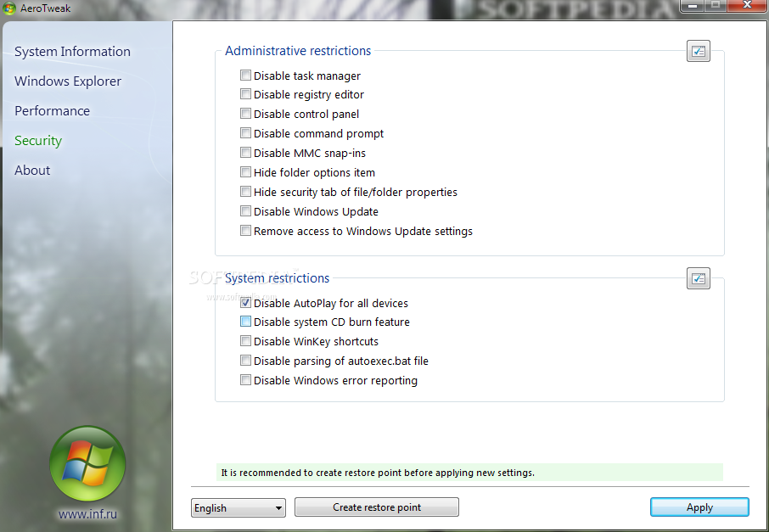Viewport: 769px width, 532px height.
Task: Switch to Windows Explorer section
Action: (68, 81)
